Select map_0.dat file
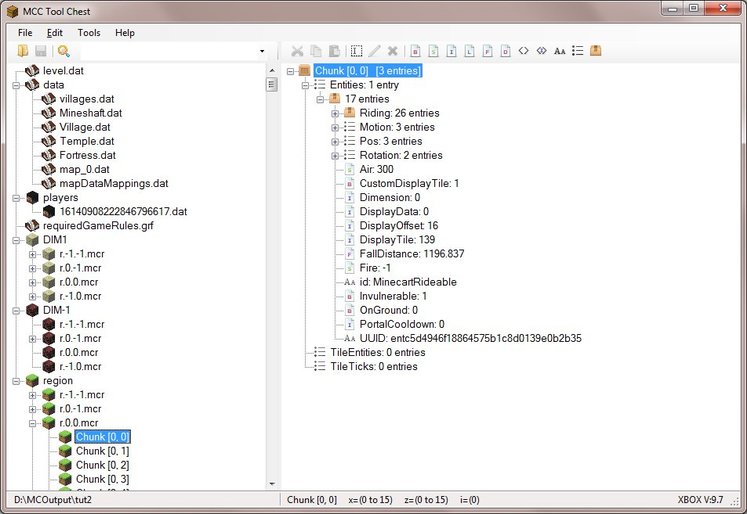 point(84,170)
